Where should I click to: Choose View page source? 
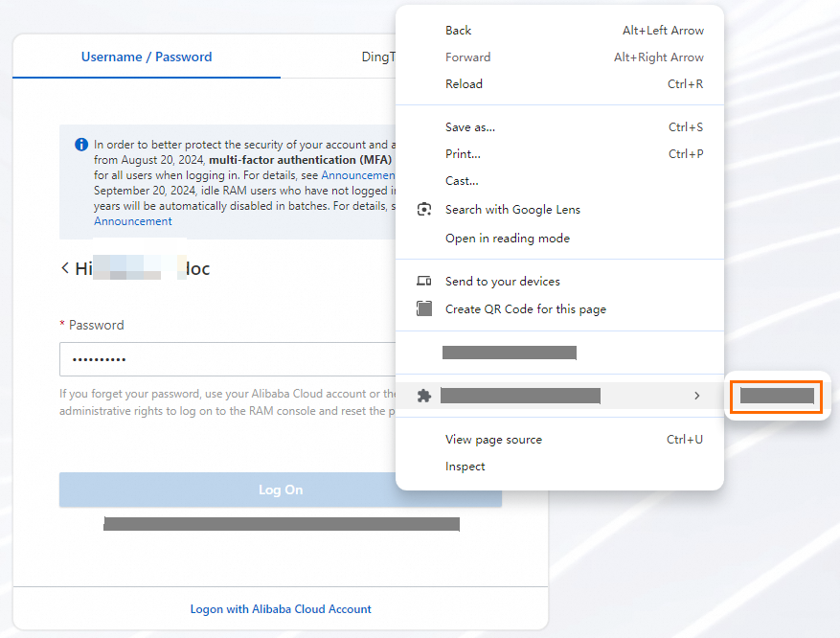[x=559, y=440]
